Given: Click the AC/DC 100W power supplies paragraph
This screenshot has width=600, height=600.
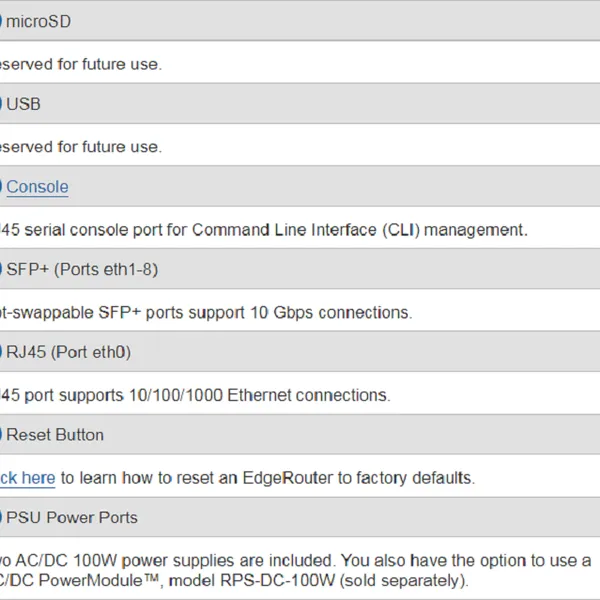Looking at the screenshot, I should [295, 570].
